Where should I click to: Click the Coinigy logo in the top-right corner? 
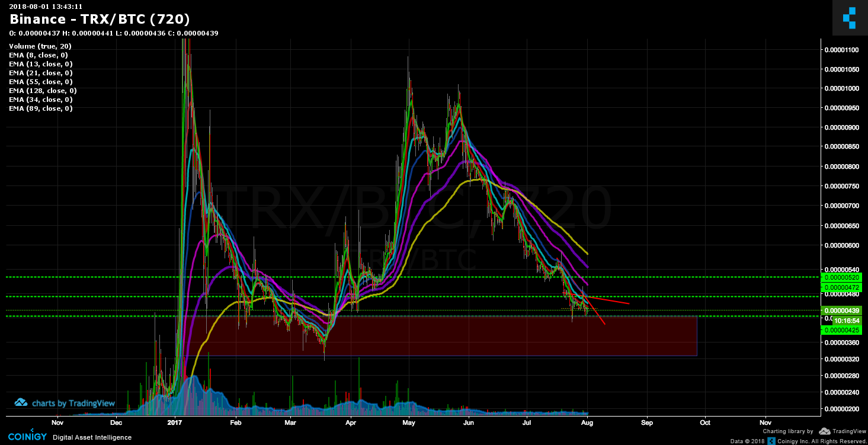(x=850, y=18)
